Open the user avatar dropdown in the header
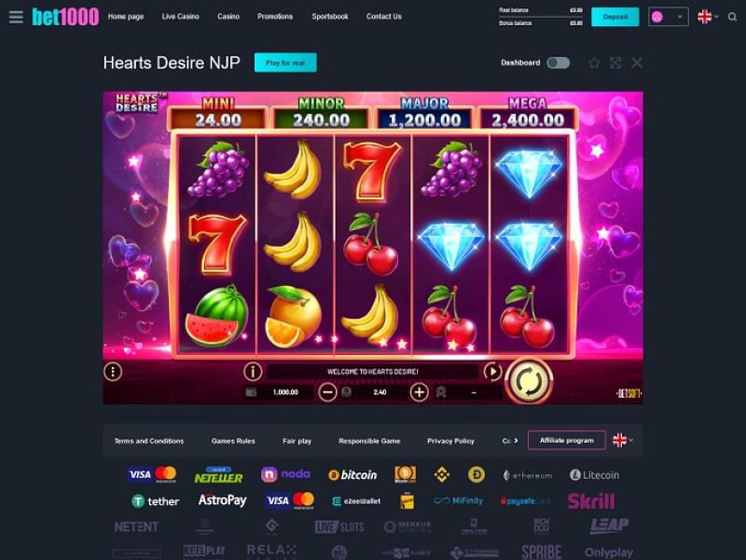This screenshot has width=746, height=560. tap(669, 17)
